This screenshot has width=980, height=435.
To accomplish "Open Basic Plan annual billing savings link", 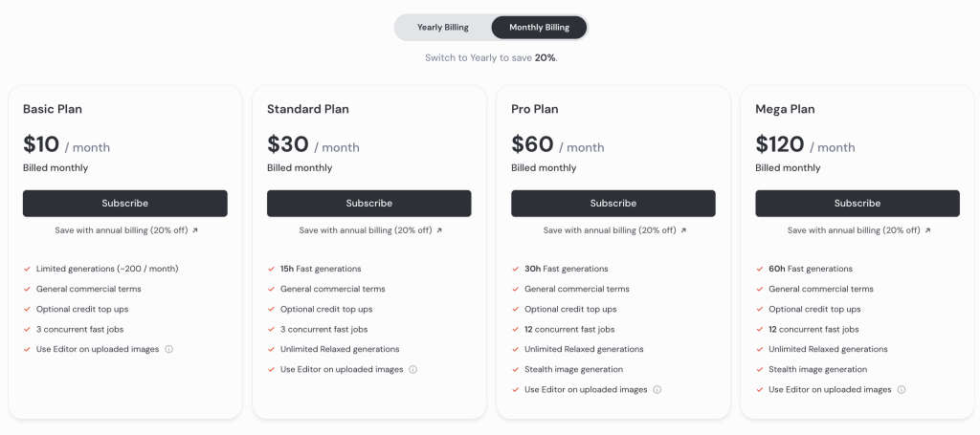I will pyautogui.click(x=122, y=230).
